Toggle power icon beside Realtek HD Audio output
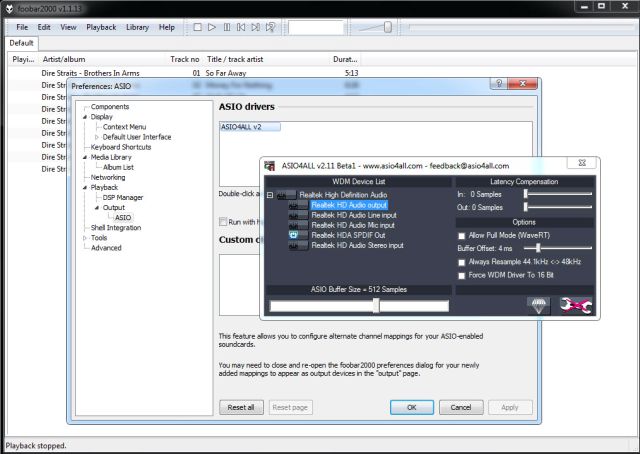 tap(298, 205)
